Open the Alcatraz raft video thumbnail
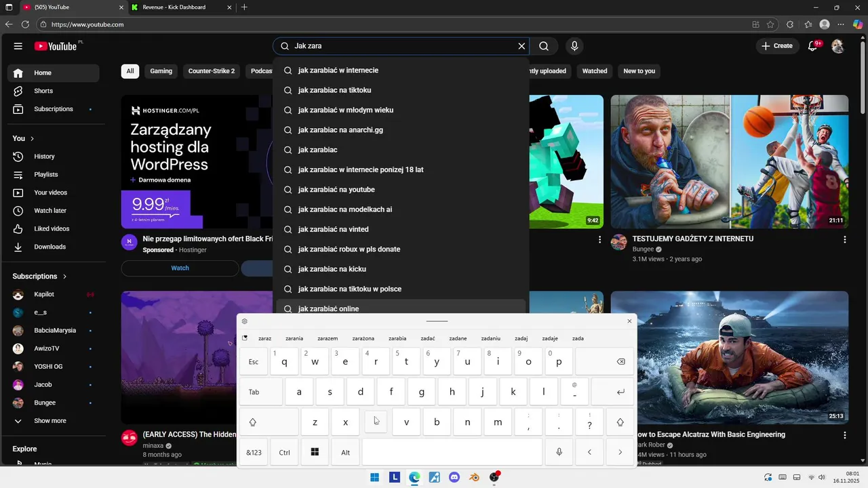This screenshot has height=488, width=868. [x=730, y=358]
